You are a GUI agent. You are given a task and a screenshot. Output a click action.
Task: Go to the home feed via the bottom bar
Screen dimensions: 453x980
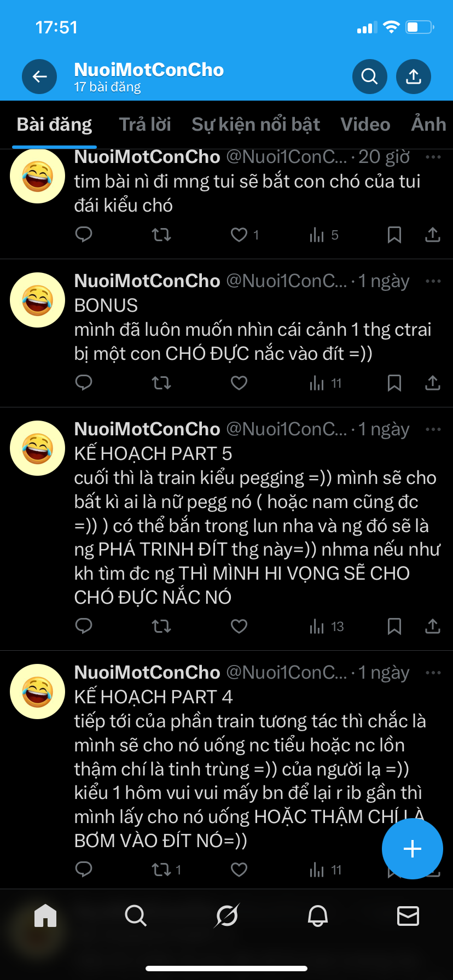[x=45, y=915]
